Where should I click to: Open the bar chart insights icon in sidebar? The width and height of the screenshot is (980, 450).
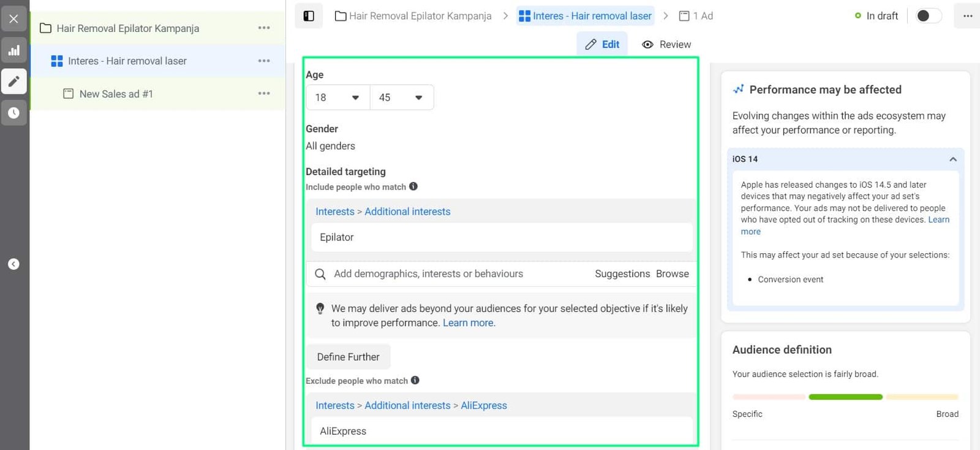coord(13,50)
